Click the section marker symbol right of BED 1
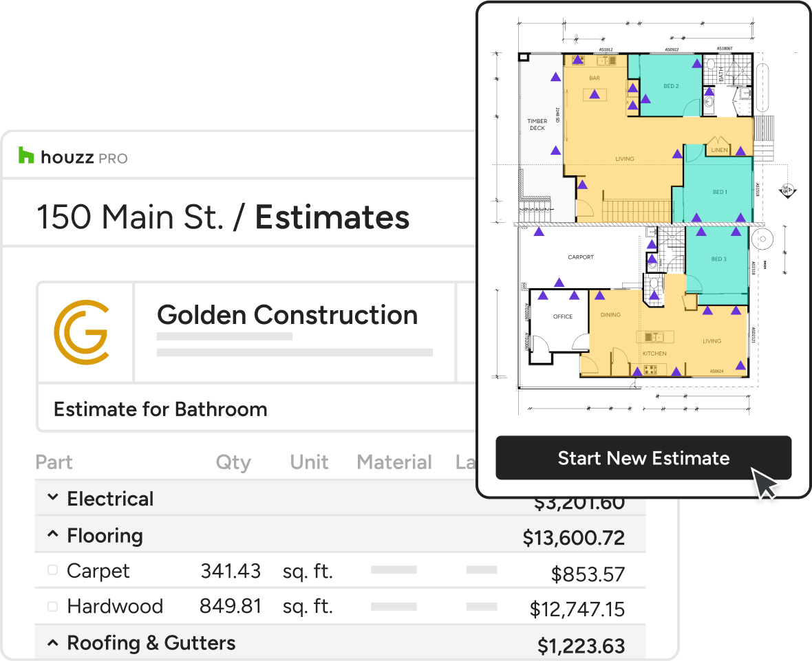This screenshot has height=661, width=812. (x=788, y=191)
